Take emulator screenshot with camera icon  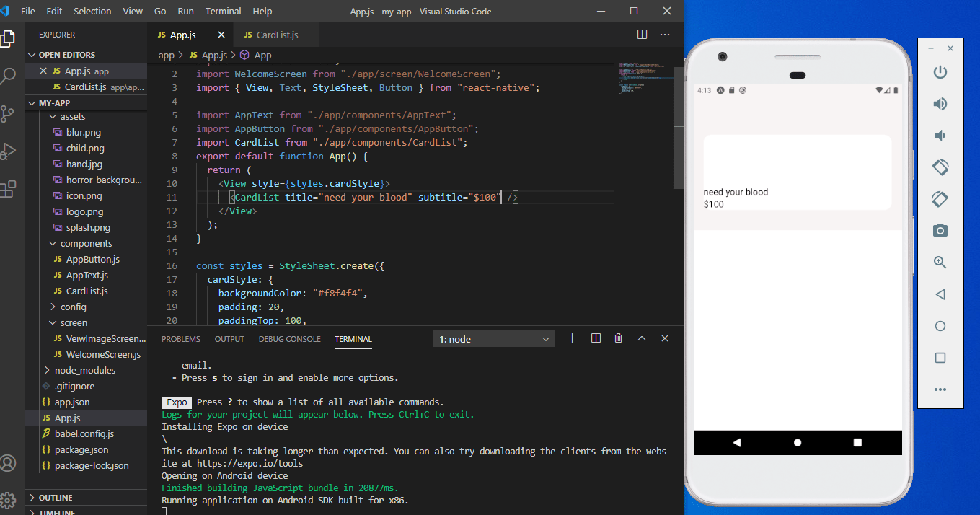pyautogui.click(x=940, y=231)
